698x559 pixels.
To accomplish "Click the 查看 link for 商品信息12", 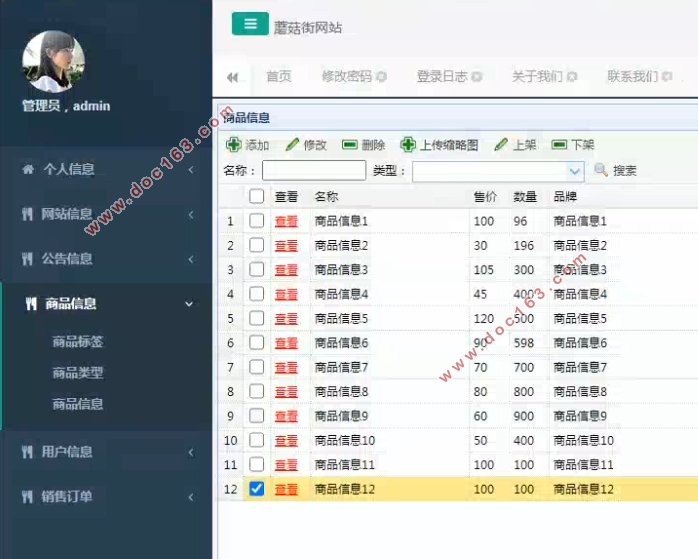I will coord(286,490).
